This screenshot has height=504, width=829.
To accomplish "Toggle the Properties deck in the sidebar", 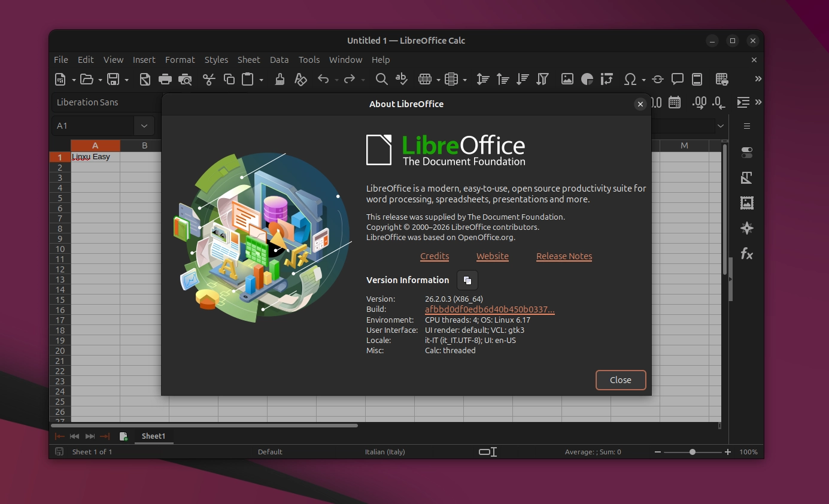I will click(746, 153).
